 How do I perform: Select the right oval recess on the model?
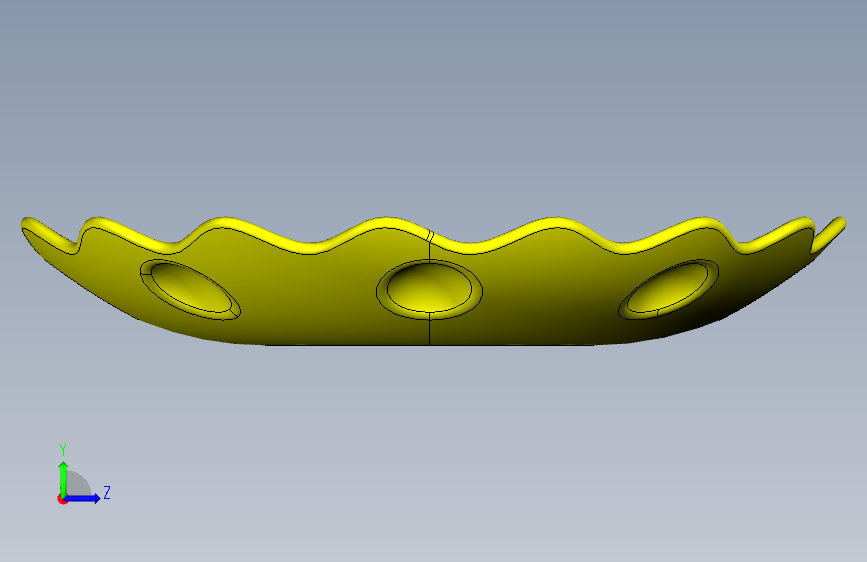(668, 289)
